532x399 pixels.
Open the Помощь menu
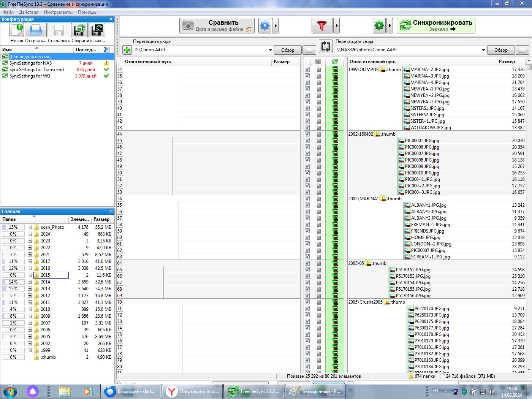click(87, 12)
